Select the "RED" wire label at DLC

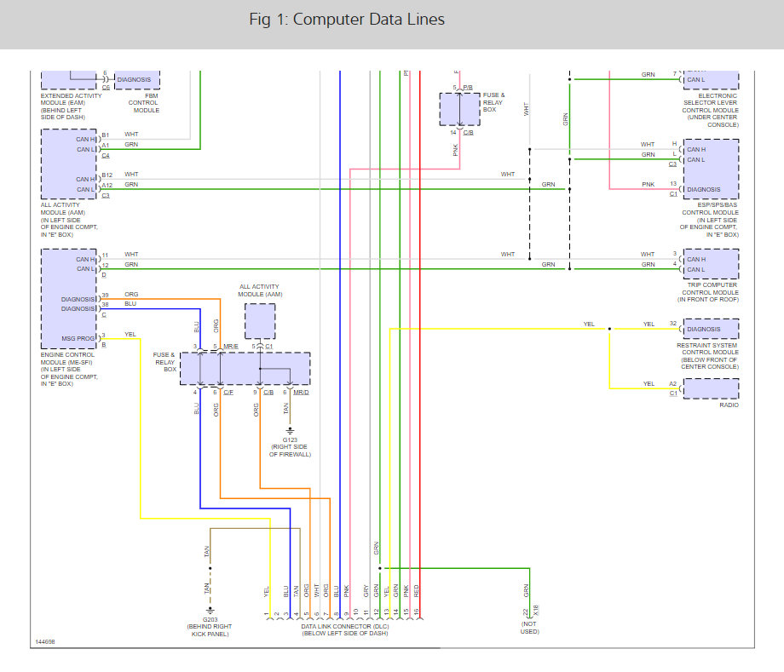click(x=417, y=591)
